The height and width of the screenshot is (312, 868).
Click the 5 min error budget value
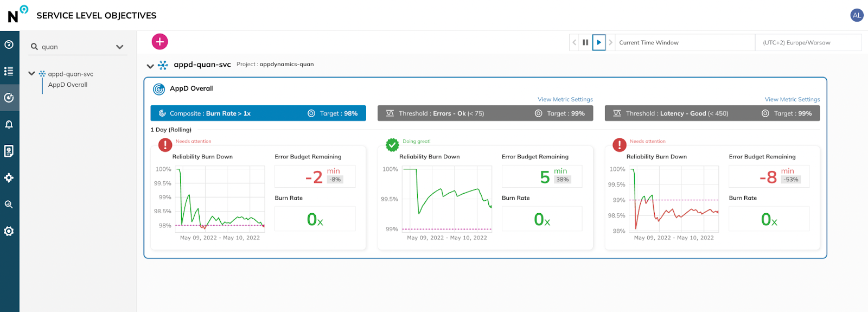pyautogui.click(x=545, y=177)
